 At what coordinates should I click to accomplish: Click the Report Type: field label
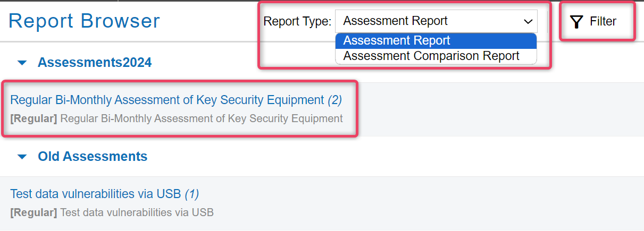297,22
